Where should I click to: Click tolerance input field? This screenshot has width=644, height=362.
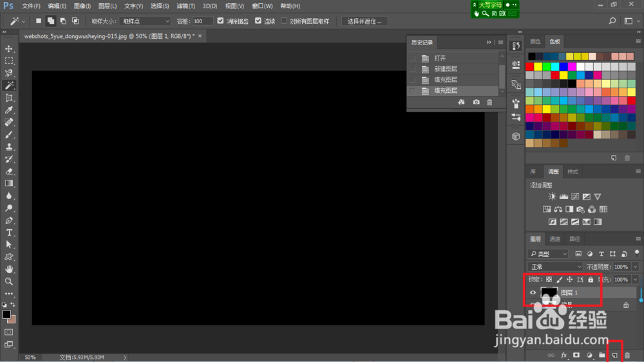(202, 21)
